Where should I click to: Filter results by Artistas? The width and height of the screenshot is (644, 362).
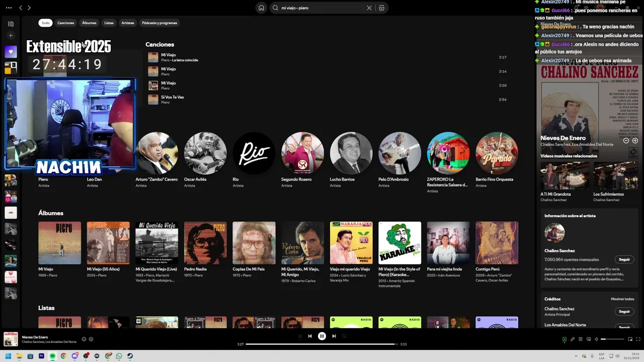tap(128, 23)
